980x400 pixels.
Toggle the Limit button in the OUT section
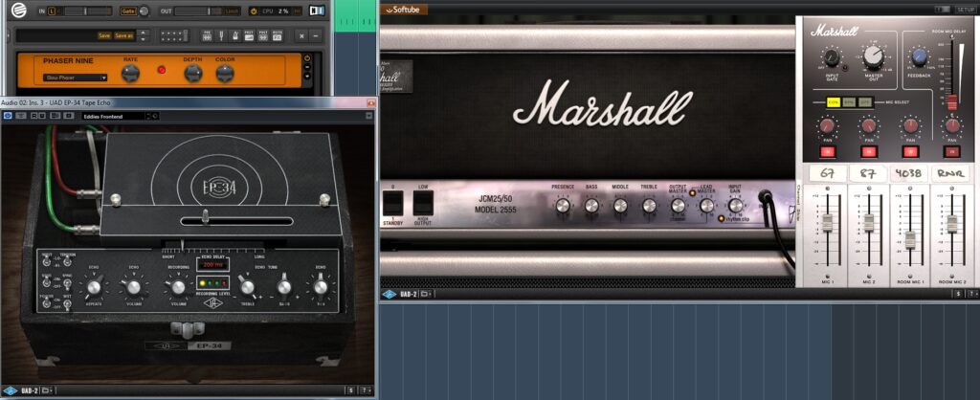click(x=232, y=11)
